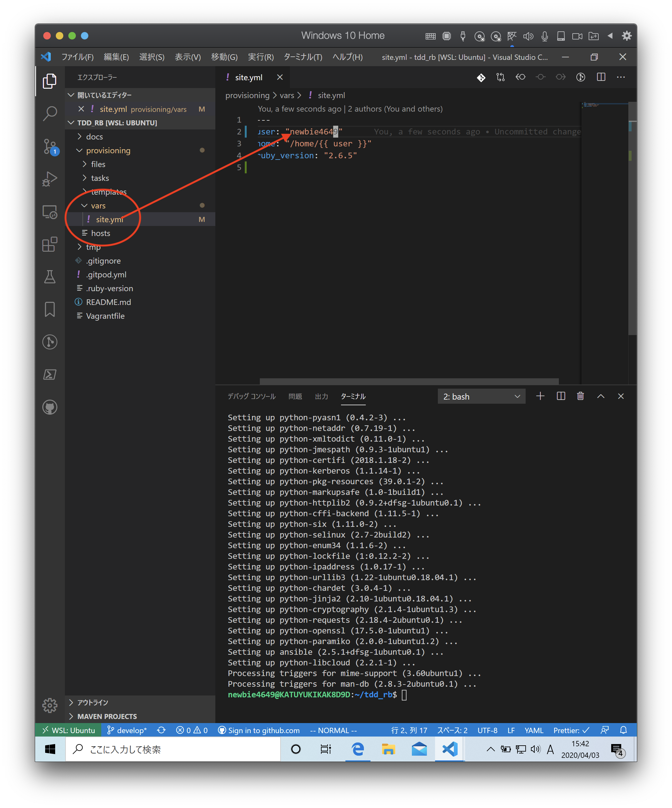This screenshot has height=808, width=672.
Task: Click the split editor right icon
Action: pyautogui.click(x=601, y=77)
